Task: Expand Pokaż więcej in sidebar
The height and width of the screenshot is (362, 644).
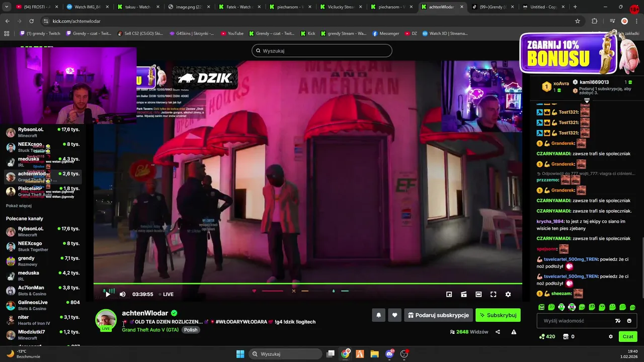Action: pos(19,206)
